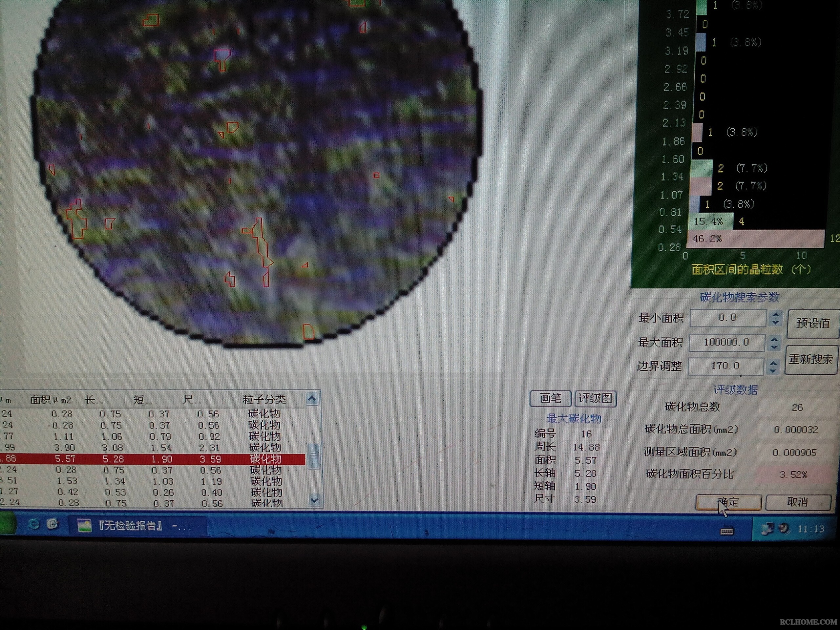Increase 最大面积 with up arrow
This screenshot has height=630, width=840.
[x=774, y=339]
